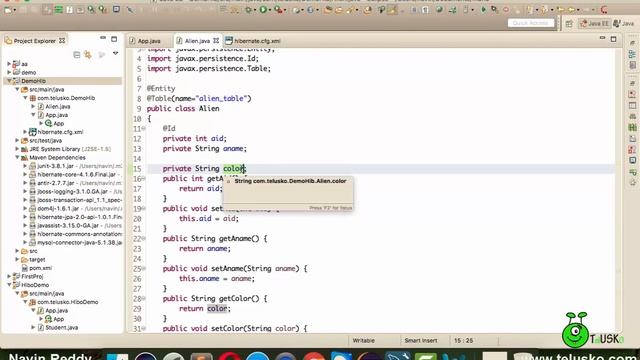
Task: Select hibernate.cfg.xml in Project Explorer tree
Action: point(56,132)
